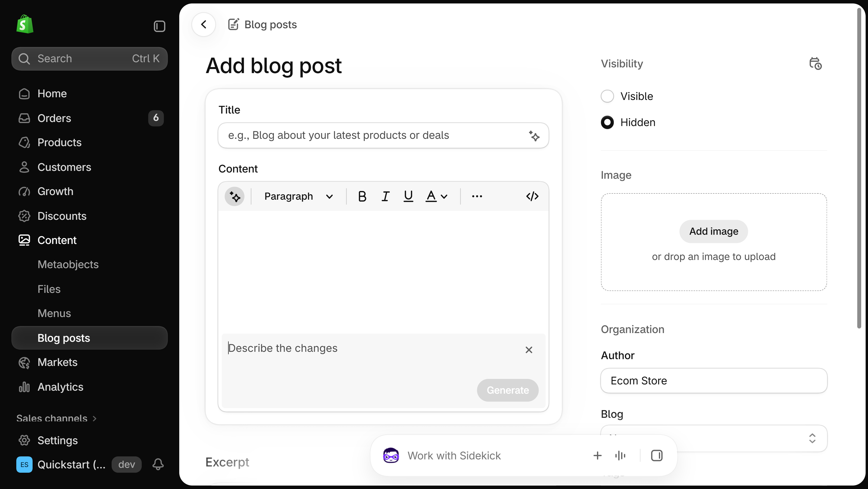The height and width of the screenshot is (489, 868).
Task: Toggle underline formatting
Action: point(408,196)
